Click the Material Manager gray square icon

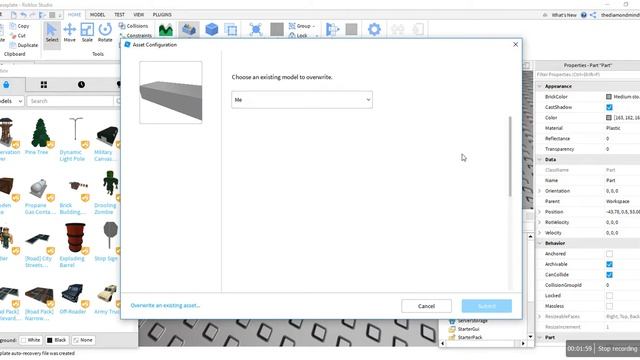(277, 29)
